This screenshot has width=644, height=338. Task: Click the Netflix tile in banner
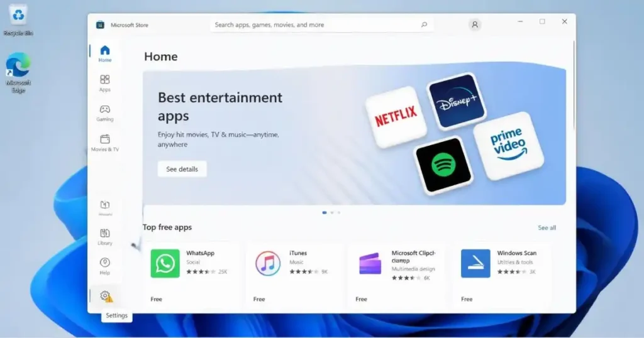(x=396, y=117)
